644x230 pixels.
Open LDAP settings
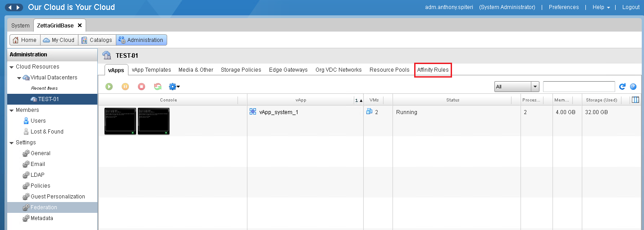click(x=37, y=175)
